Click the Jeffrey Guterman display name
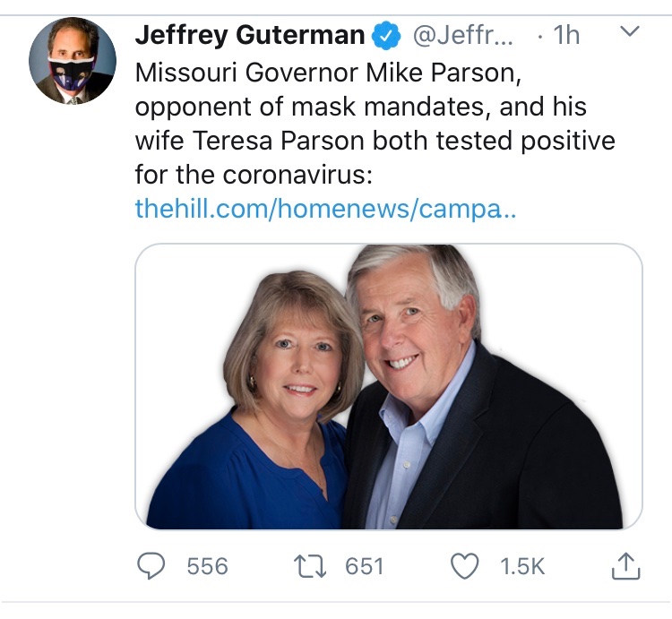Screen dimensions: 672x619 click(250, 36)
